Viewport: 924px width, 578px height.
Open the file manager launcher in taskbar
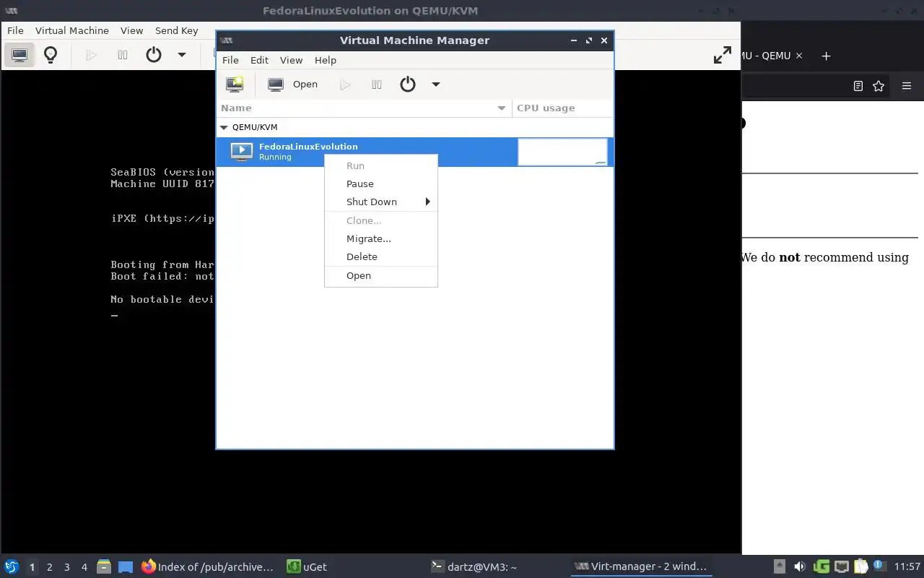(105, 566)
